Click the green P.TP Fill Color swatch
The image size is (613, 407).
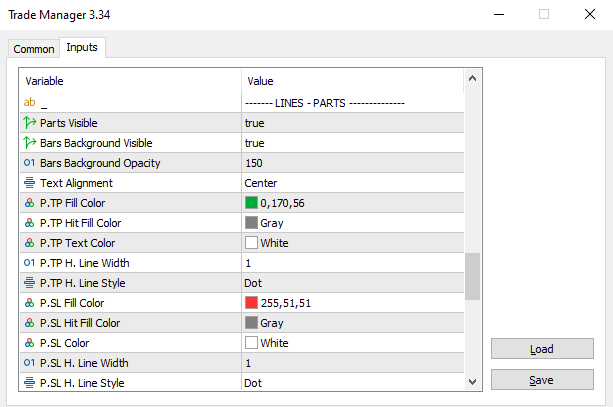[252, 203]
